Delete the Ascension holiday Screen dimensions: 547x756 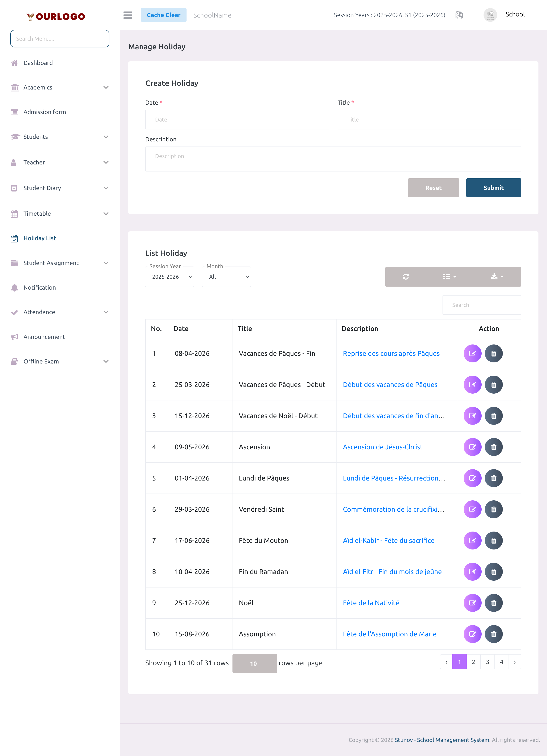(x=494, y=447)
